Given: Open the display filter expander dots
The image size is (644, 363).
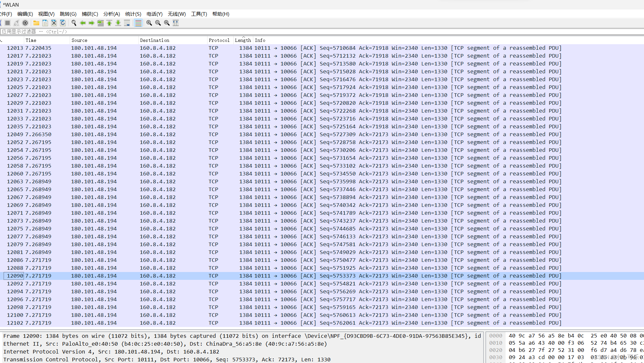Looking at the screenshot, I should pyautogui.click(x=41, y=31).
